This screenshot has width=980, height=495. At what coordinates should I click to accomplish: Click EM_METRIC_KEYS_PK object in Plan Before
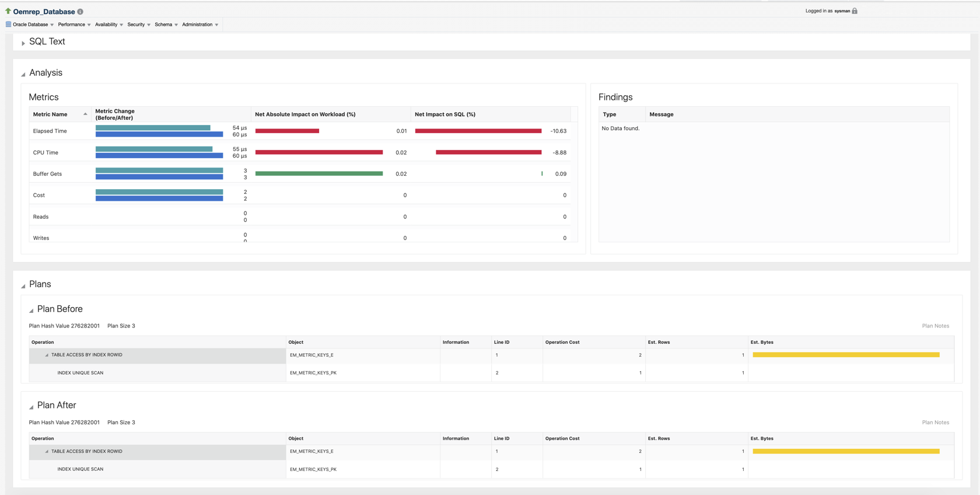click(313, 372)
